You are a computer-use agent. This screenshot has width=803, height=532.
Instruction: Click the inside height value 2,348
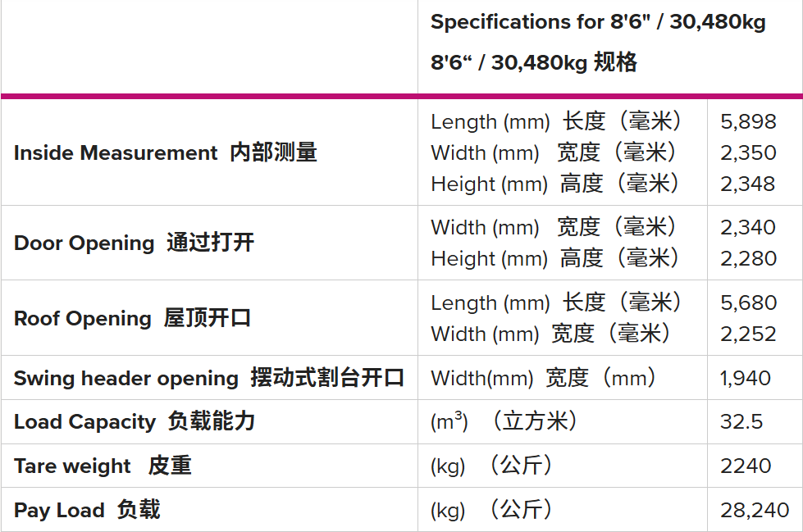click(748, 184)
